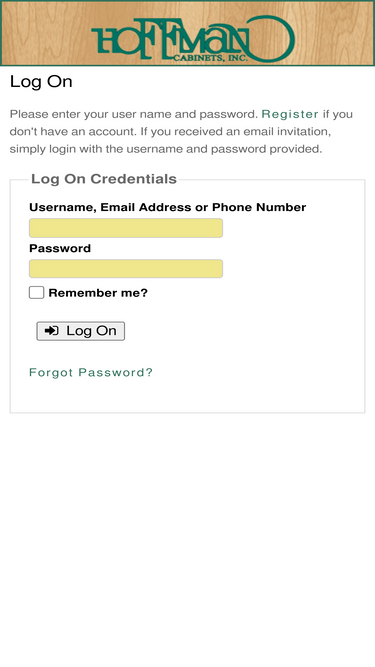Click the large swirl O of the Hoffman logo
Image resolution: width=375 pixels, height=667 pixels.
coord(272,38)
